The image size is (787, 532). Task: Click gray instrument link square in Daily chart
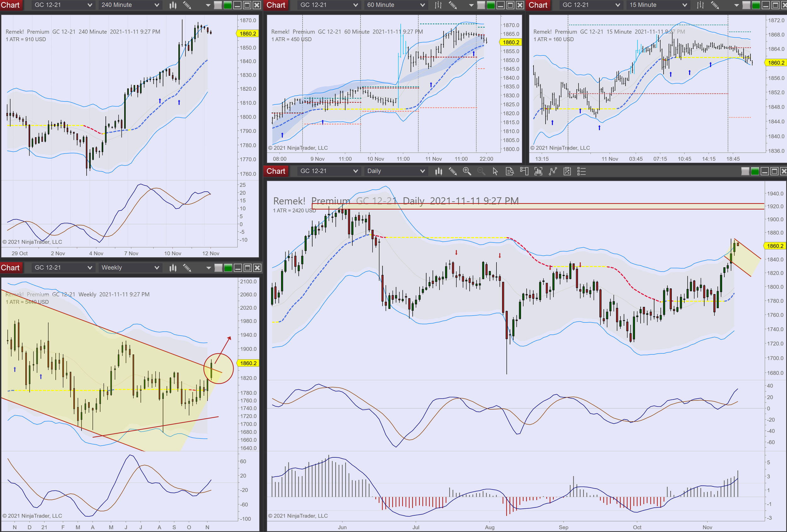click(745, 171)
